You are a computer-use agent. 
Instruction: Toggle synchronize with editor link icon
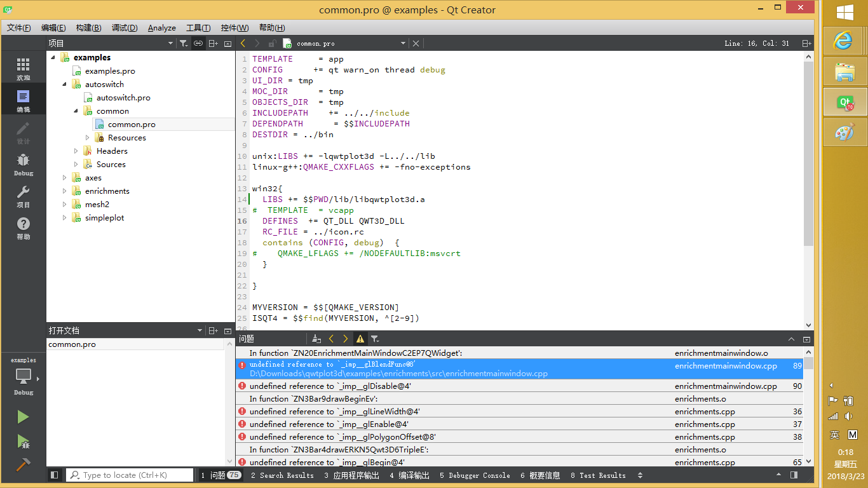tap(198, 43)
